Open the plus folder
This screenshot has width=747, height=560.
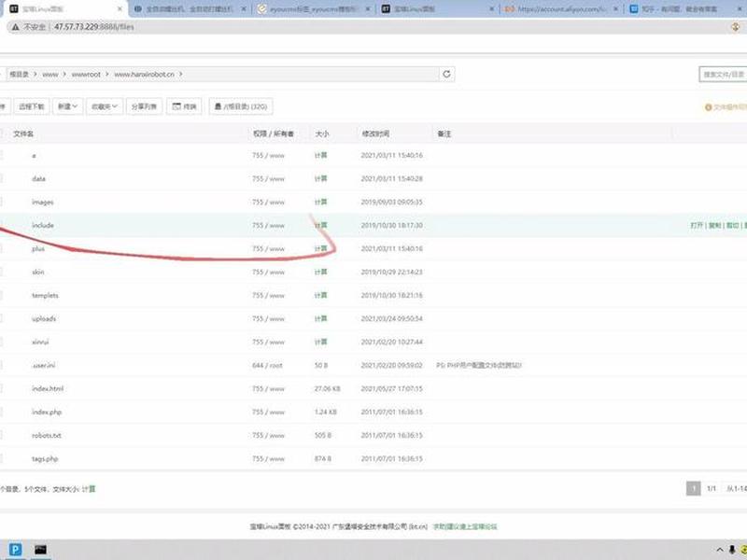[x=38, y=248]
